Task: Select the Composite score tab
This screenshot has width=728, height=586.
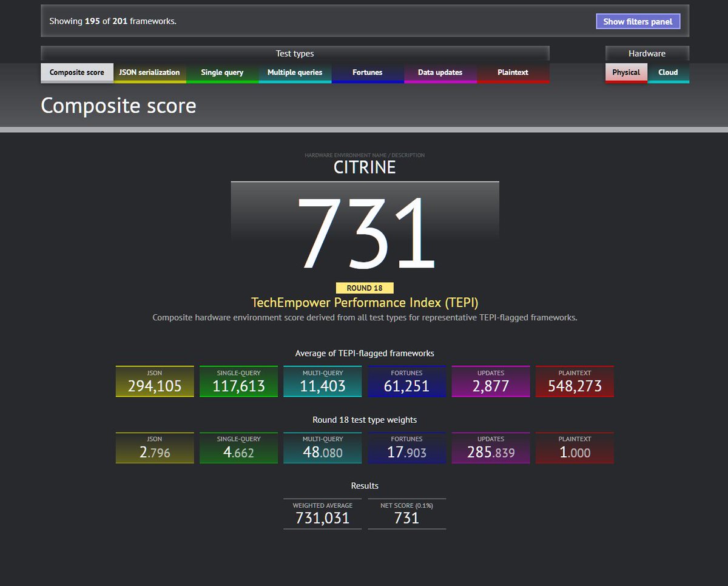Action: pyautogui.click(x=77, y=72)
